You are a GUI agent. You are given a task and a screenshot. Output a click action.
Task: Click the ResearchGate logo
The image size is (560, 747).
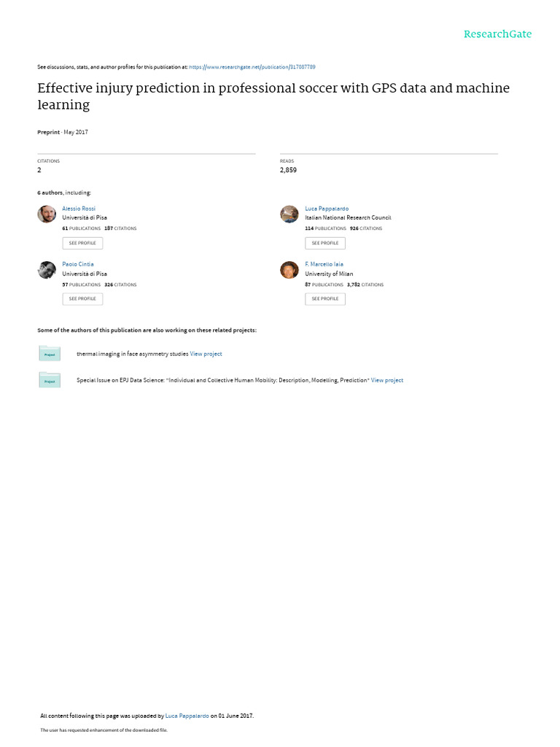[x=498, y=34]
